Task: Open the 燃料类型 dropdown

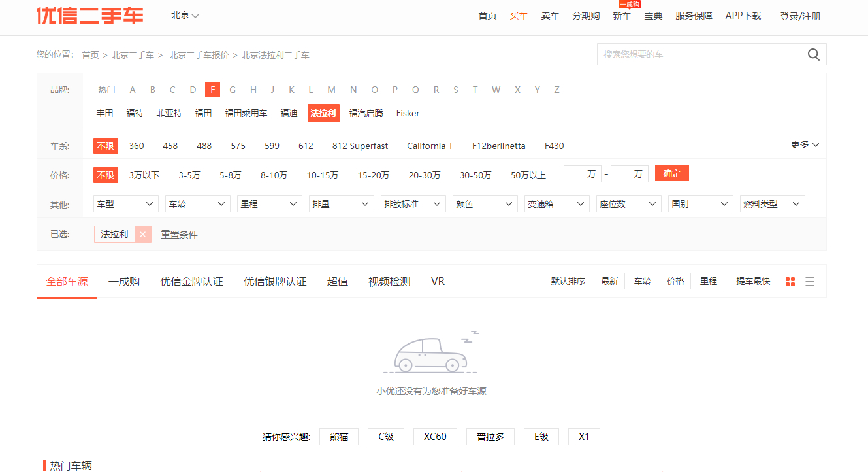Action: tap(773, 204)
